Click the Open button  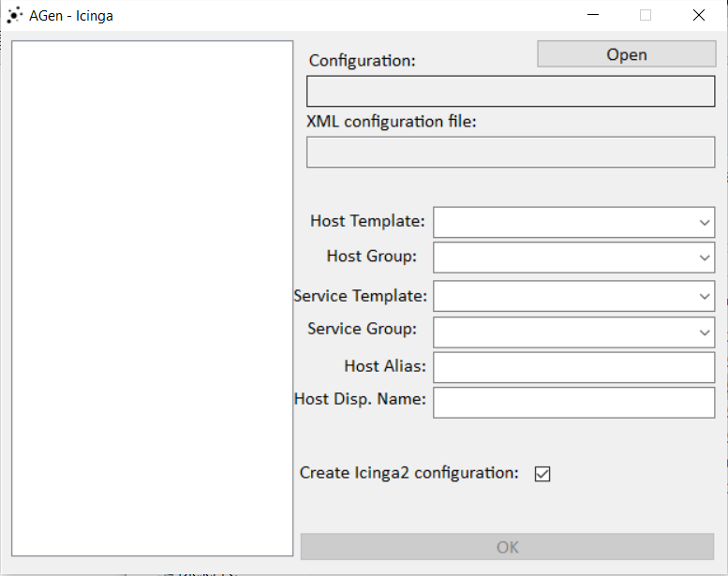coord(626,54)
